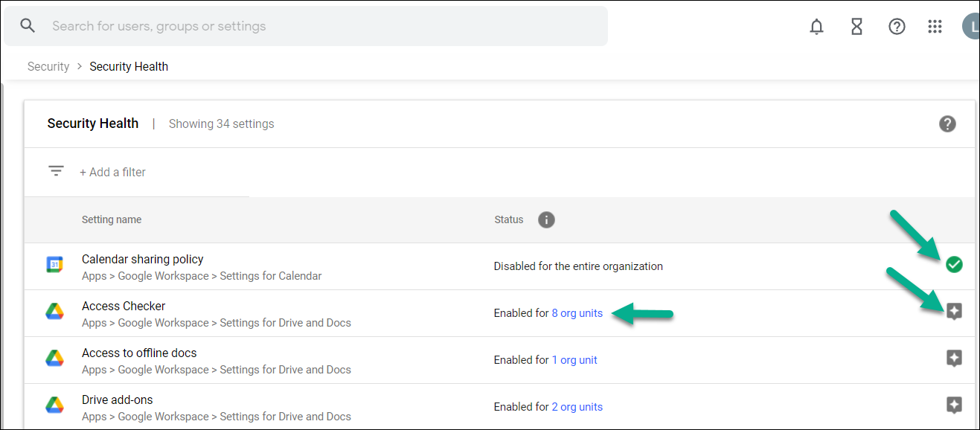Screen dimensions: 980x430
Task: Open the Google apps grid launcher
Action: point(935,27)
